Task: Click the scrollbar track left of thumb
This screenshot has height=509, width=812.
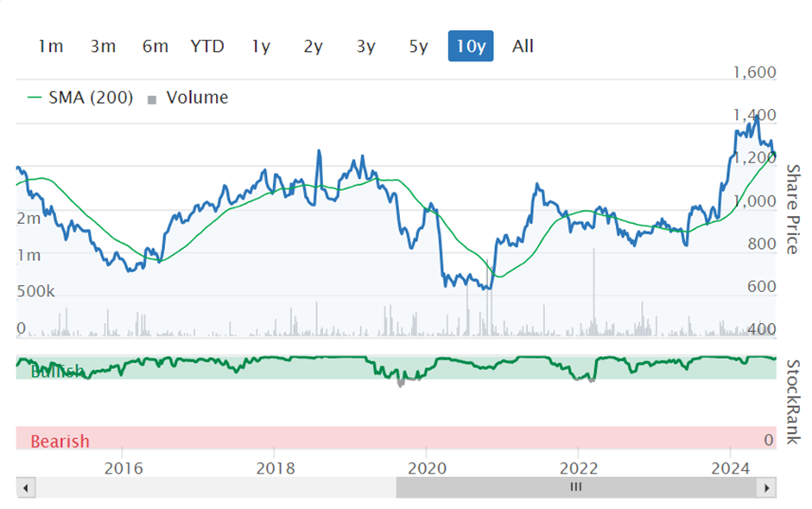Action: [215, 487]
